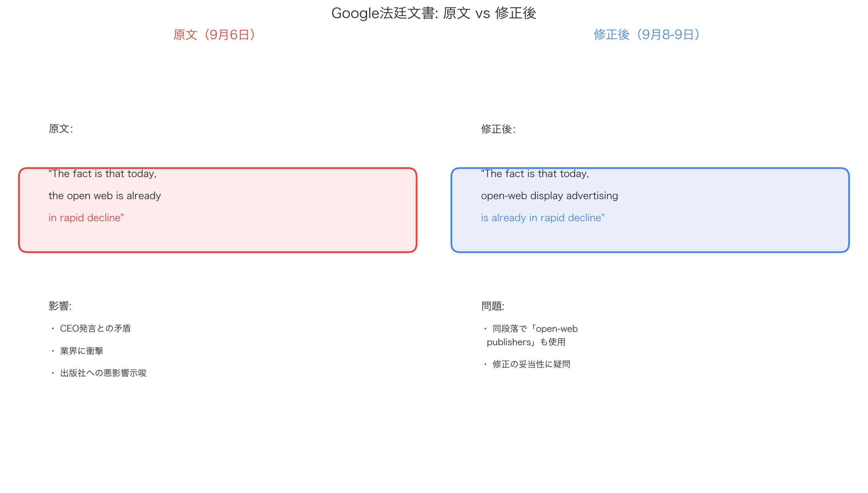Select the bullet 'CEO発言との矛盾'
The width and height of the screenshot is (868, 493).
[95, 328]
